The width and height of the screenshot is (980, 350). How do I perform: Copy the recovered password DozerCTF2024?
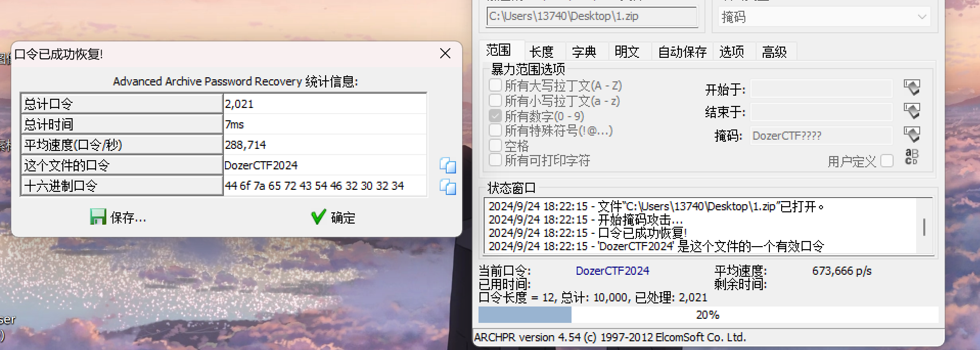point(448,165)
